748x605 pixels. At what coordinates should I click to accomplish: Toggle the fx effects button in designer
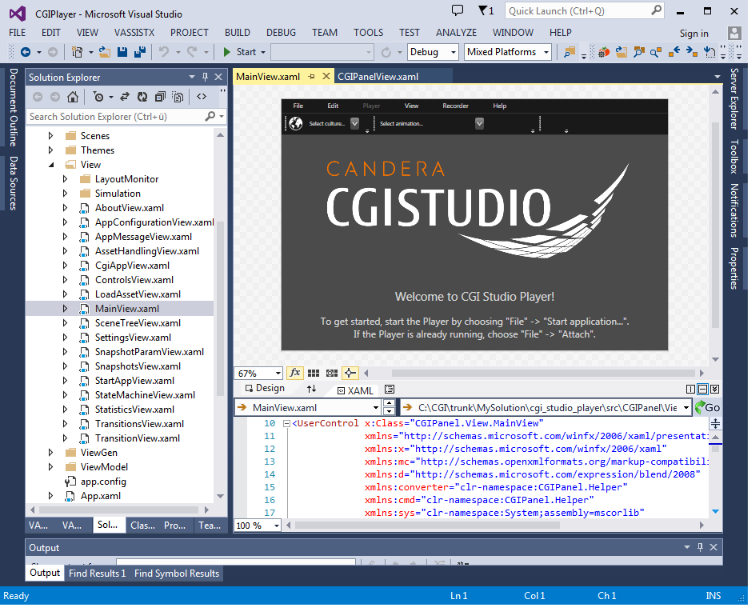pos(295,373)
